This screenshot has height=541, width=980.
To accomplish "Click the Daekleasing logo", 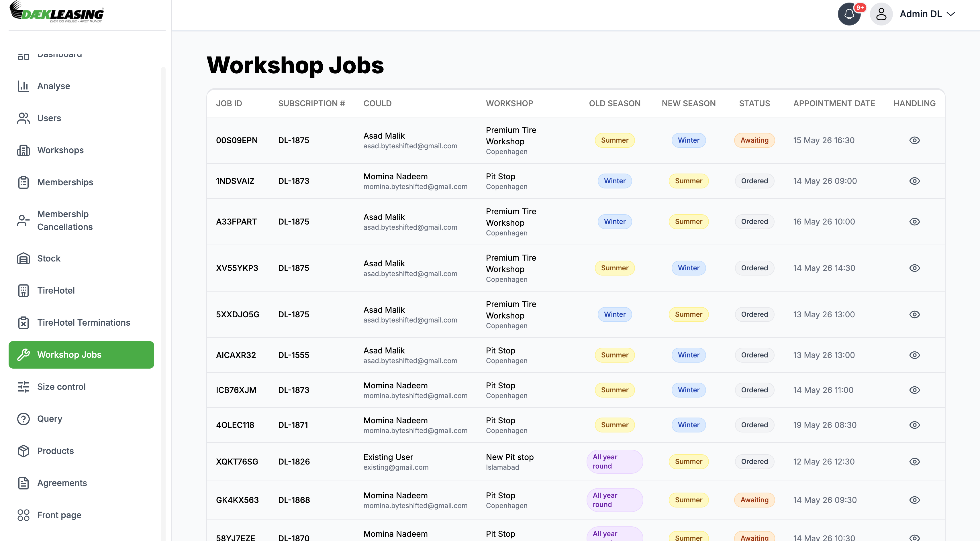I will pyautogui.click(x=57, y=12).
